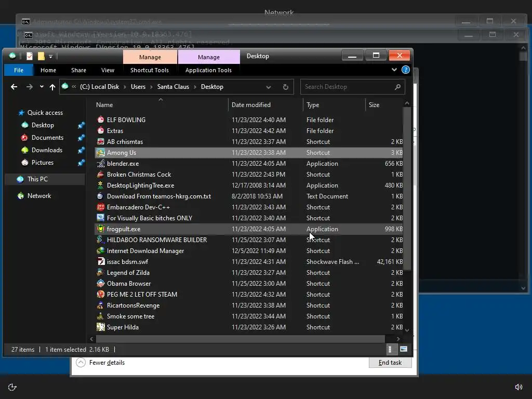Screen dimensions: 532x399
Task: Click the vertical scrollbar of file list
Action: point(407,189)
